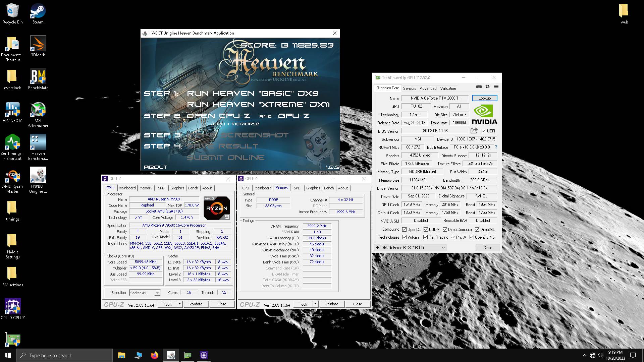
Task: Click Open CPU-Z link in HWBOT window
Action: tap(218, 116)
